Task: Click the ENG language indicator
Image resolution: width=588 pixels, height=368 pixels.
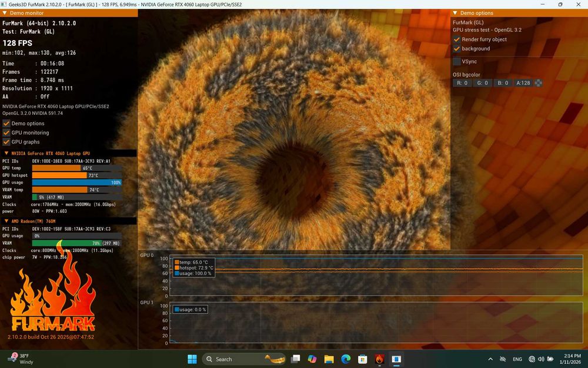Action: click(517, 359)
